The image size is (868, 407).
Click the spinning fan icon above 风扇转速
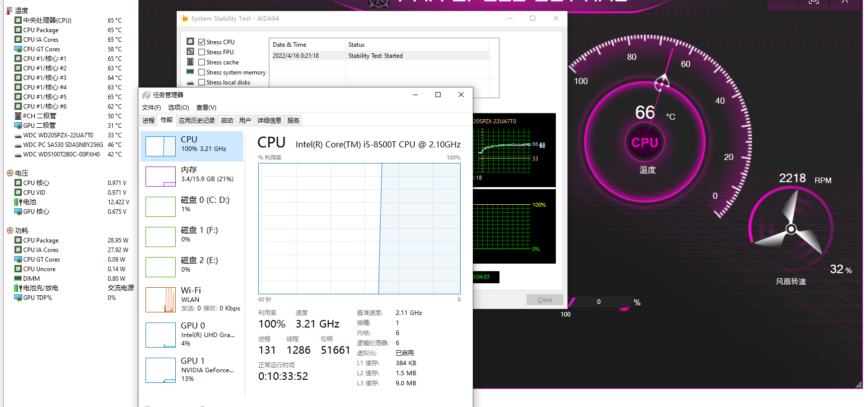click(x=791, y=229)
